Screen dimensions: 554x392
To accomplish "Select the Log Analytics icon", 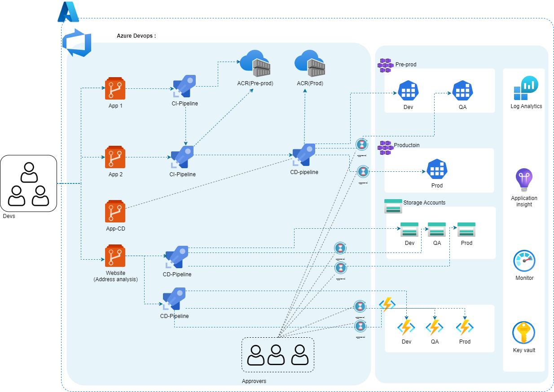I will [x=526, y=88].
